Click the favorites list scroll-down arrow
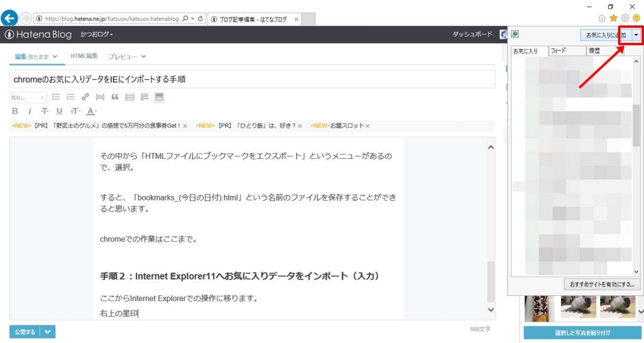 click(636, 271)
